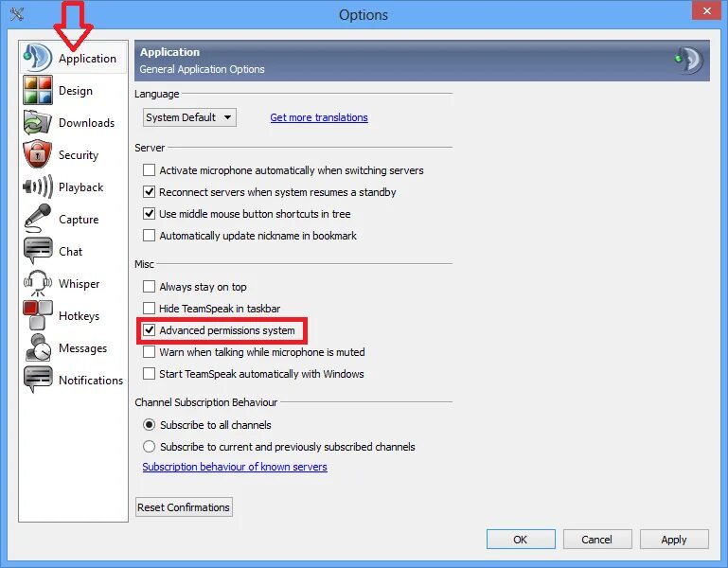Click the Downloads folder icon

tap(37, 123)
